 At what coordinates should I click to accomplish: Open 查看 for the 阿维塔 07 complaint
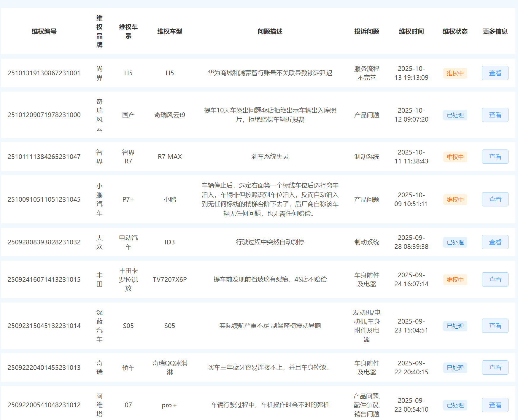[x=495, y=405]
